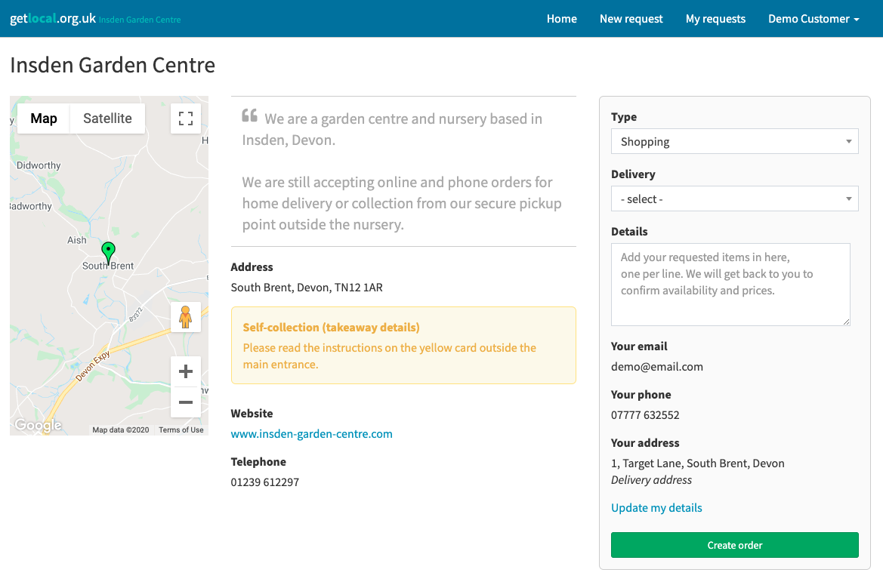Click the getlocal.org.uk site logo
This screenshot has width=883, height=588.
click(x=53, y=18)
